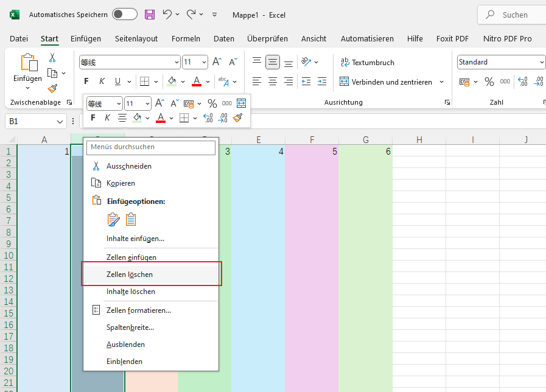Viewport: 546px width, 392px height.
Task: Click the borders icon in the mini toolbar
Action: pyautogui.click(x=184, y=118)
